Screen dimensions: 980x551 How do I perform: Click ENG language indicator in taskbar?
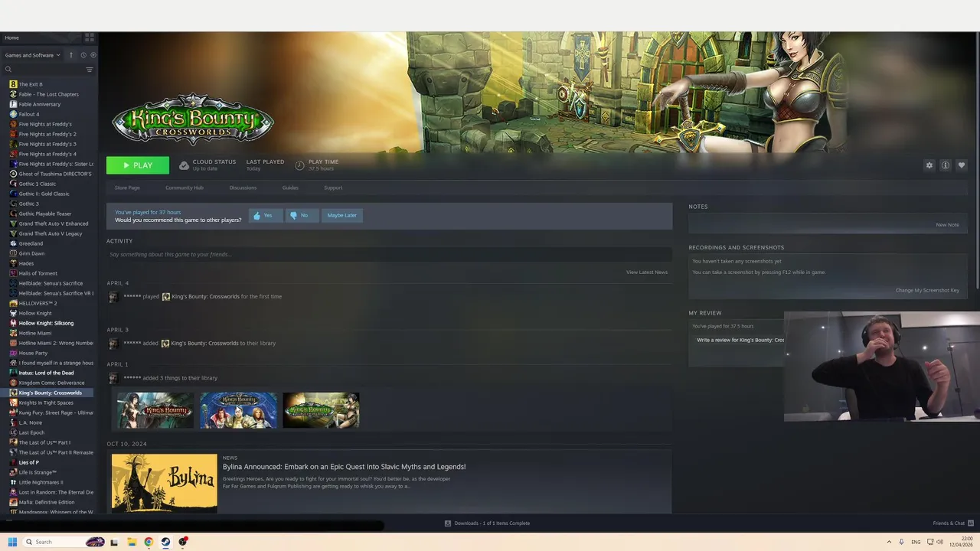pos(916,542)
